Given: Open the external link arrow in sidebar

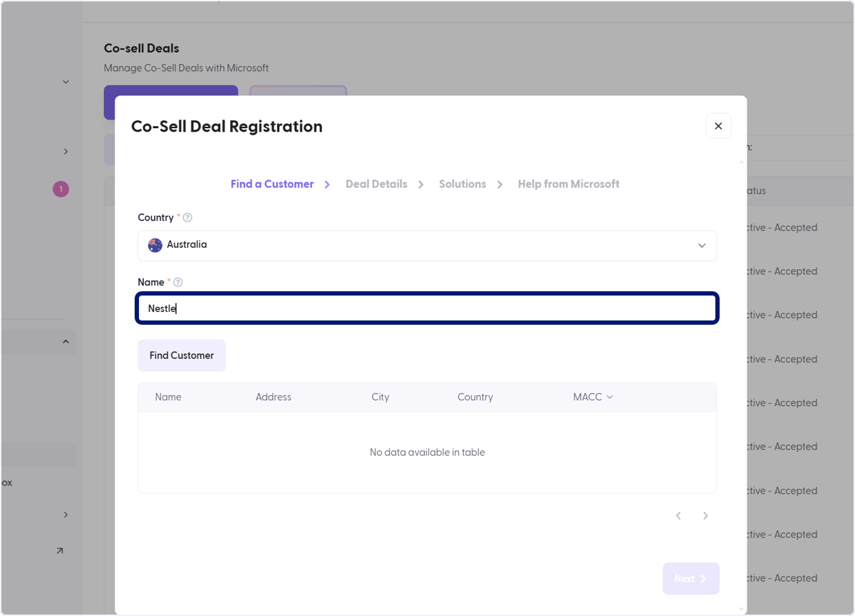Looking at the screenshot, I should click(59, 550).
